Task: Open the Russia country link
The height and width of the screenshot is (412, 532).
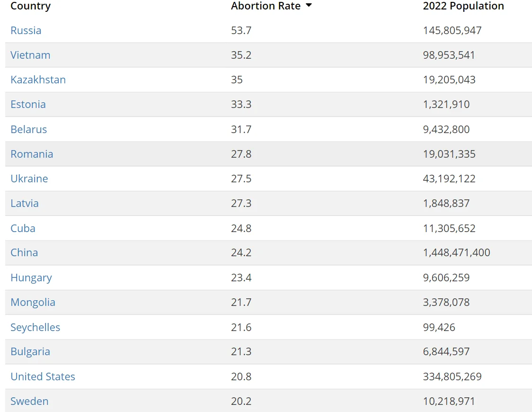Action: 26,30
